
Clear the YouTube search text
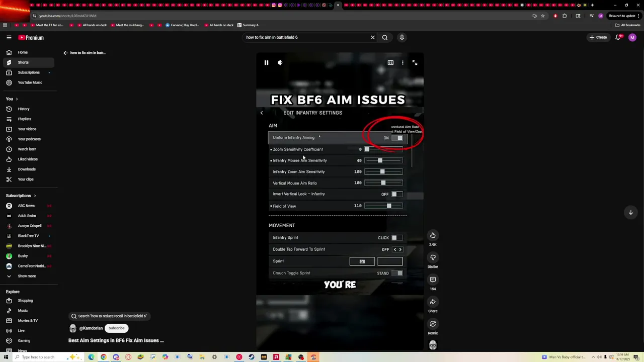point(373,37)
